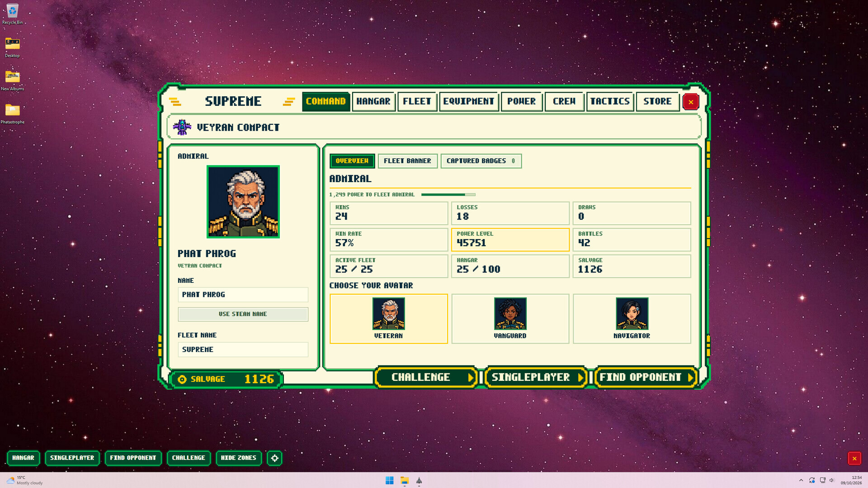Click the power to Fleet Admiral progress bar
Viewport: 868px width, 488px height.
pos(448,195)
